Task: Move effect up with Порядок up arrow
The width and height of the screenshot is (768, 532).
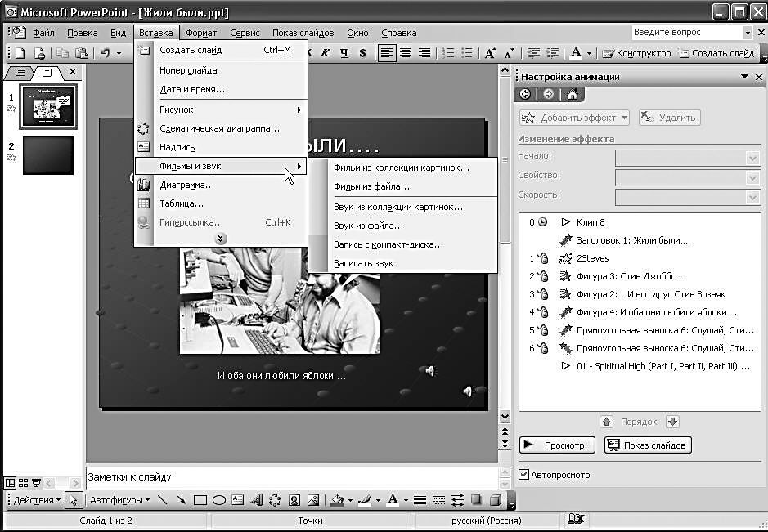Action: [x=606, y=422]
